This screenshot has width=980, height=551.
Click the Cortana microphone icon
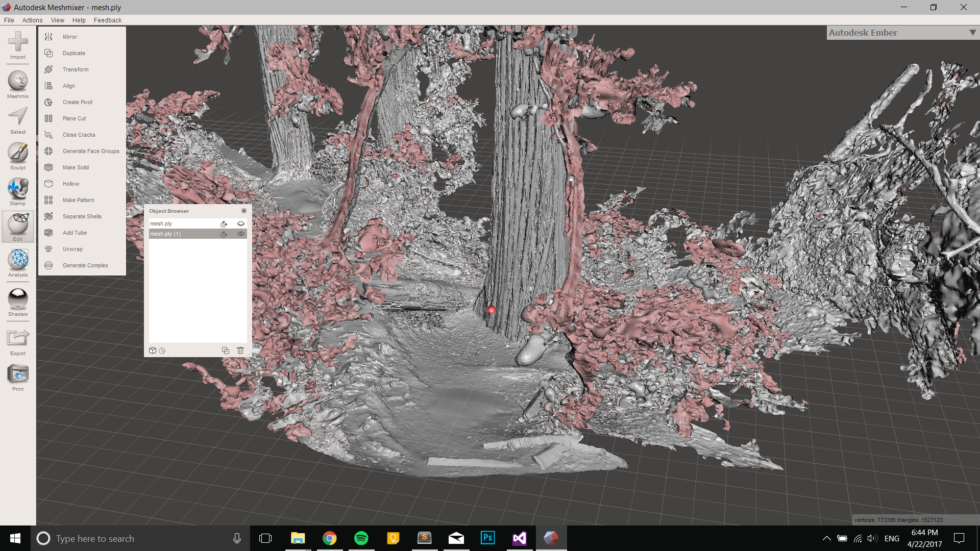click(x=237, y=538)
